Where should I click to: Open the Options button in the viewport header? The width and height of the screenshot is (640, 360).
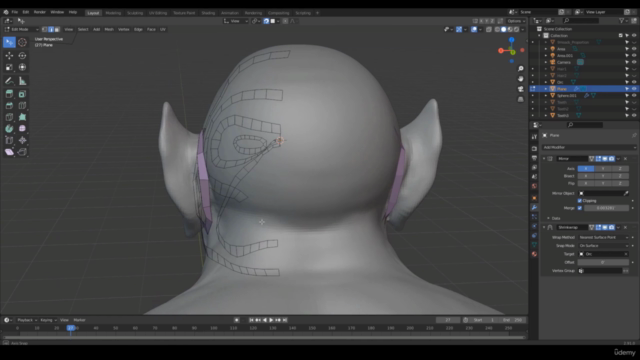coord(515,21)
